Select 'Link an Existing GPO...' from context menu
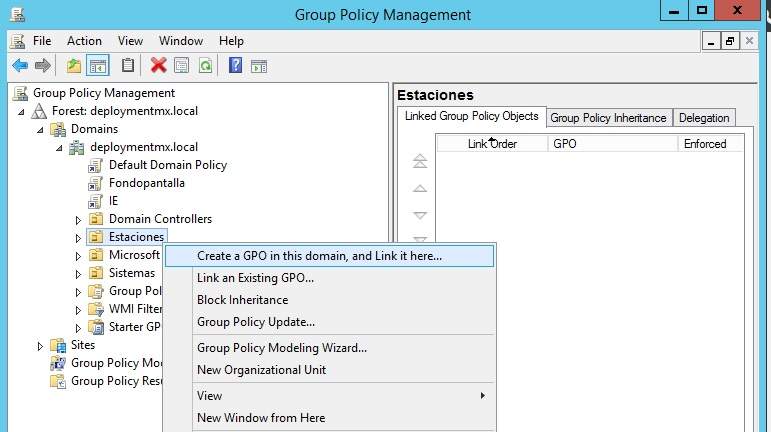The width and height of the screenshot is (771, 432). point(255,278)
